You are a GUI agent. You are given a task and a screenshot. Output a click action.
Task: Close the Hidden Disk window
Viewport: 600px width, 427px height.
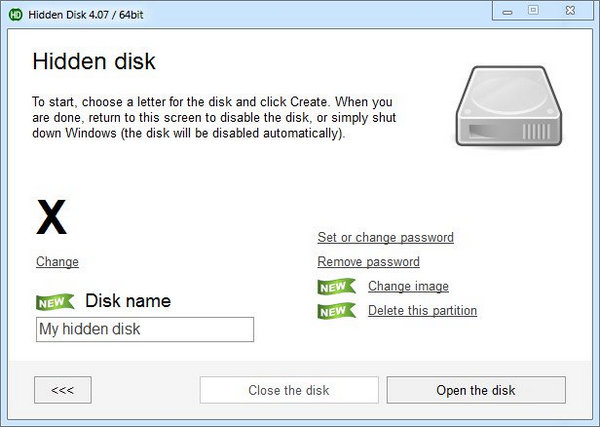[x=571, y=10]
